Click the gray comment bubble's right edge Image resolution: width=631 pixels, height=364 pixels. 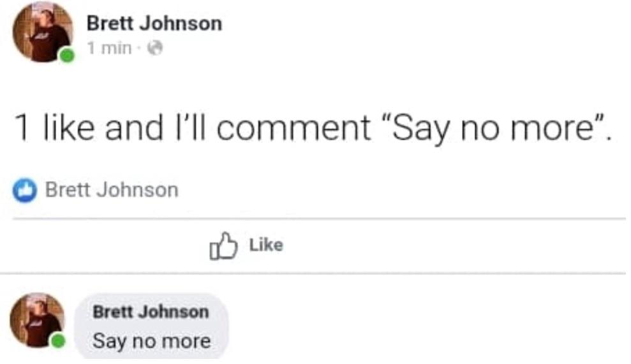226,325
